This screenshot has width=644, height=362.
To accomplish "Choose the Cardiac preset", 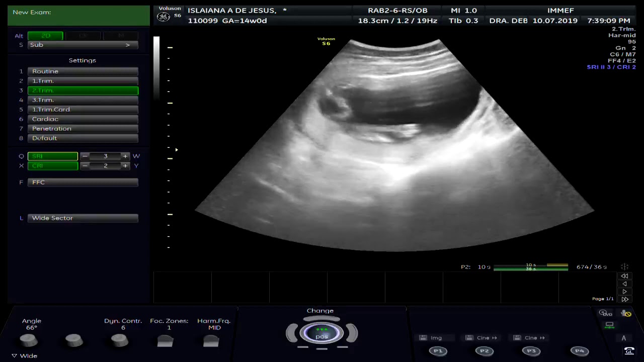I will click(x=83, y=119).
